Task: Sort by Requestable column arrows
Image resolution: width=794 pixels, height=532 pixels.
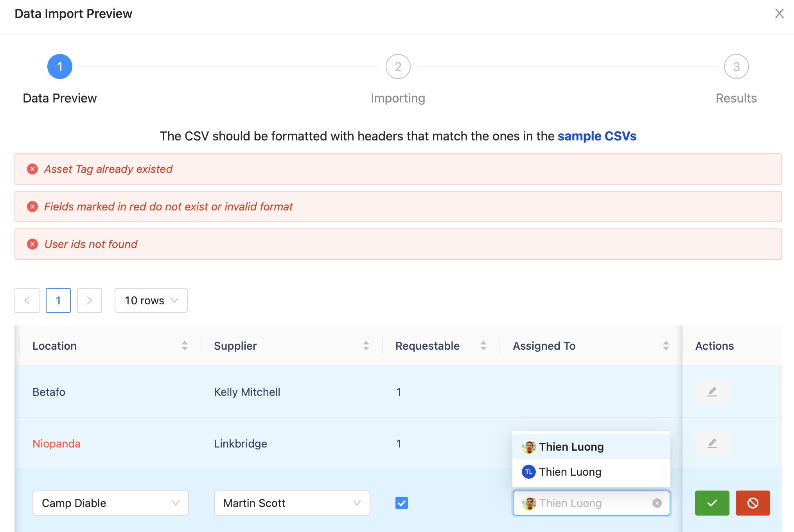Action: click(483, 345)
